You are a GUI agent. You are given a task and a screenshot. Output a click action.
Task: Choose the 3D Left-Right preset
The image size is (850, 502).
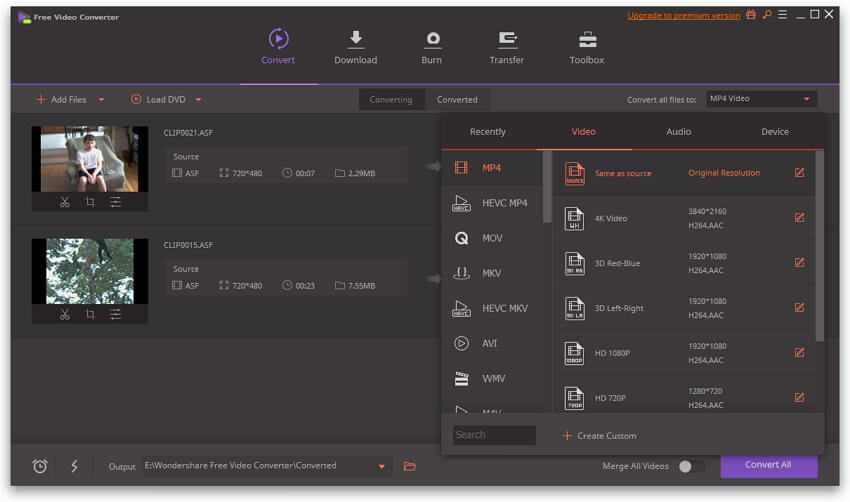coord(683,308)
